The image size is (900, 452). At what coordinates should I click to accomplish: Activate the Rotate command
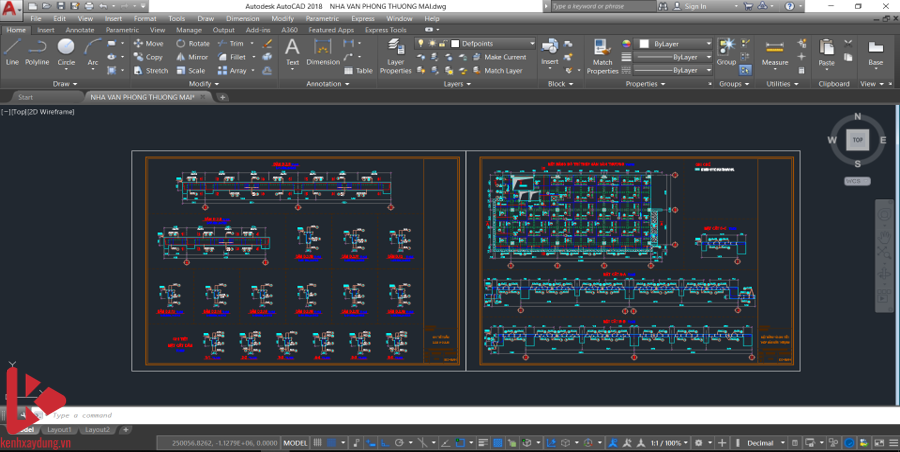pyautogui.click(x=193, y=44)
